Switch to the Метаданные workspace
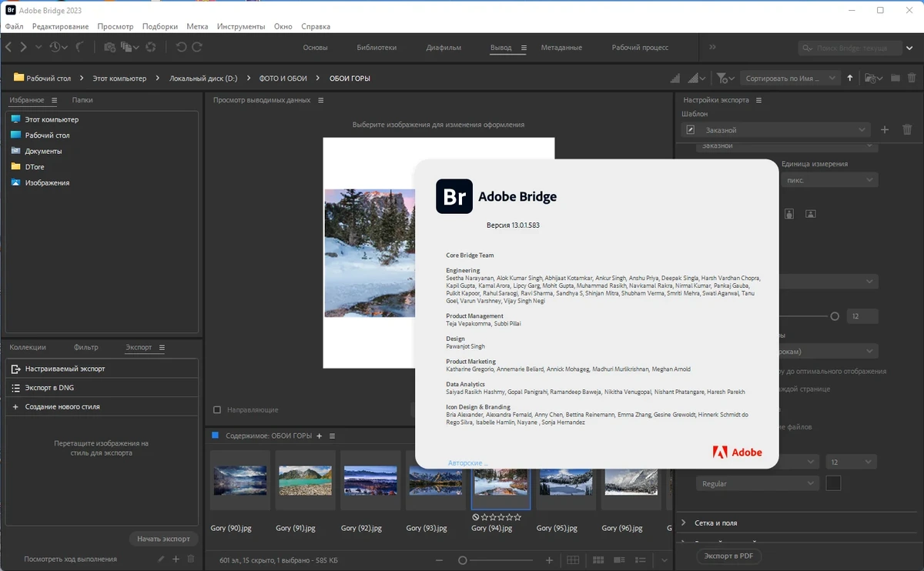Viewport: 924px width, 571px height. [561, 48]
